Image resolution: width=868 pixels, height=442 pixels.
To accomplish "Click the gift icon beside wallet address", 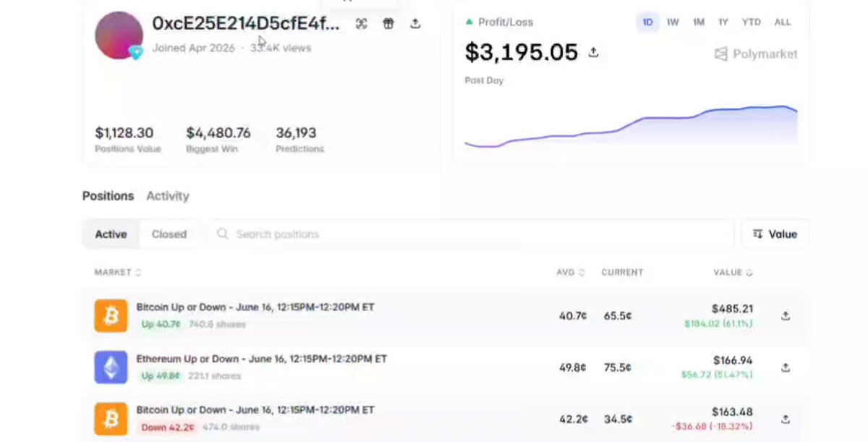I will click(388, 23).
